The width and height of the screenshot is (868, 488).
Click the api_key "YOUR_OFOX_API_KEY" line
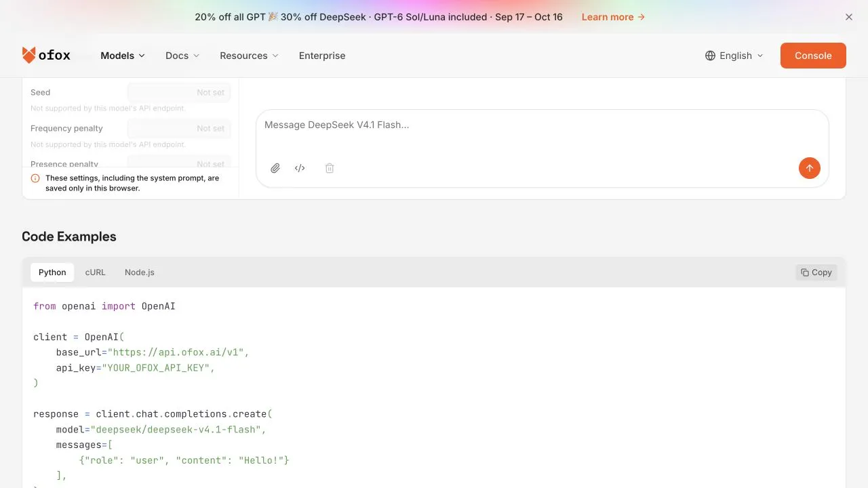(x=136, y=368)
